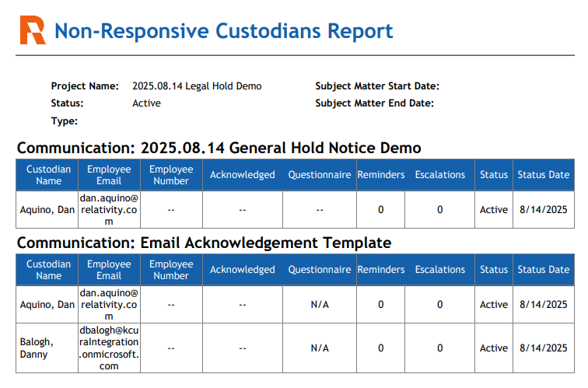
Task: Click the project name 2025.08.14 Legal Hold Demo
Action: [197, 86]
